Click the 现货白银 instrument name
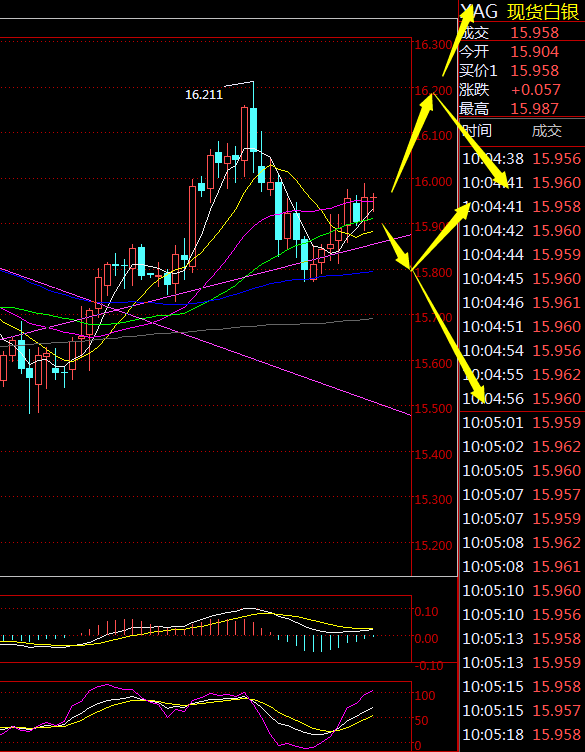 tap(543, 12)
